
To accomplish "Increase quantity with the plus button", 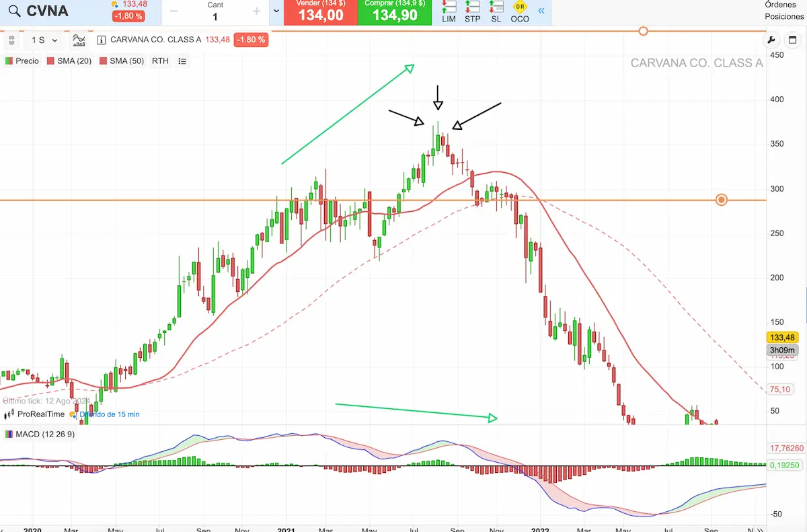I will (x=256, y=11).
